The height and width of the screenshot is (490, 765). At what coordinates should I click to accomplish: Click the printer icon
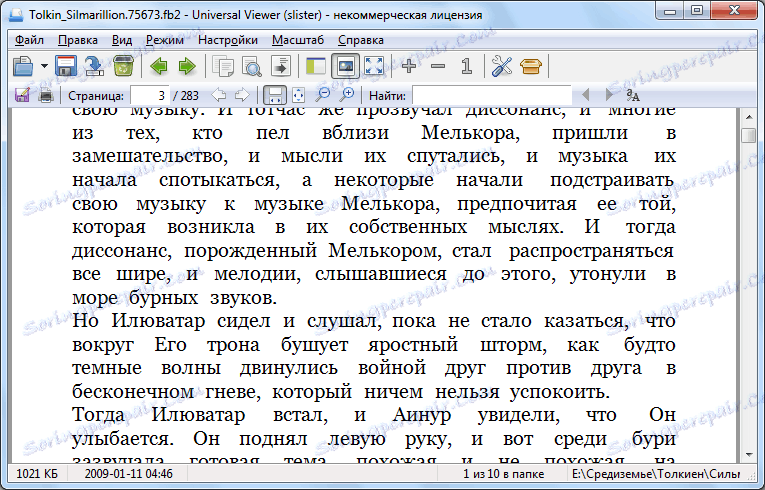[46, 95]
